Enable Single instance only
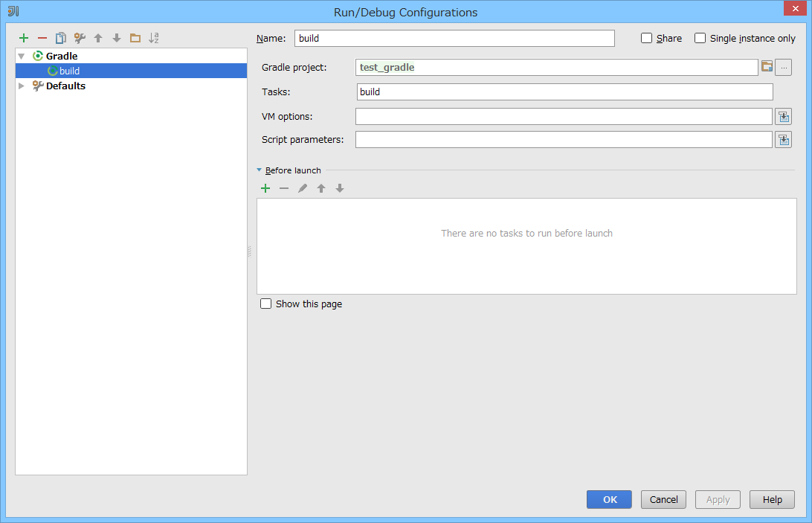This screenshot has height=523, width=812. 700,37
